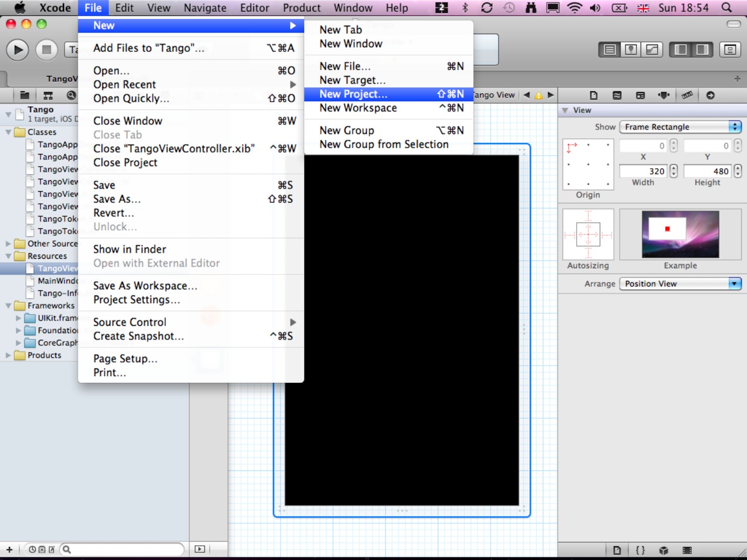
Task: Open the Show Frame Rectangle dropdown
Action: (680, 127)
